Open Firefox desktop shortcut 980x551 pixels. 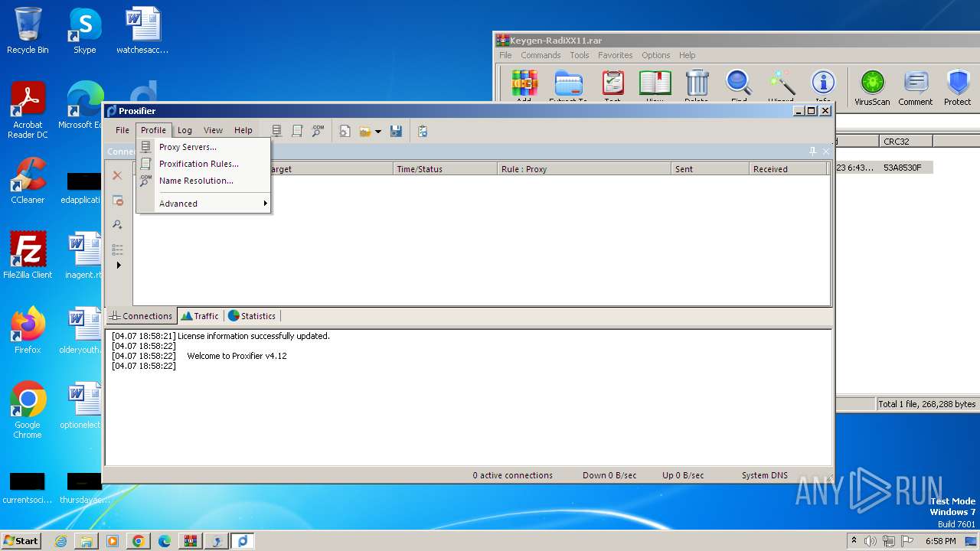[x=28, y=331]
